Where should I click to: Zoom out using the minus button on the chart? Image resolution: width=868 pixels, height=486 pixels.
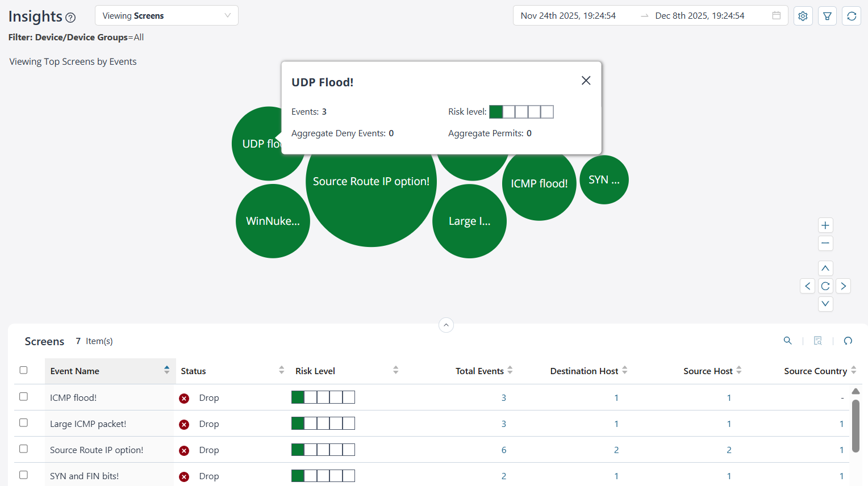coord(825,243)
